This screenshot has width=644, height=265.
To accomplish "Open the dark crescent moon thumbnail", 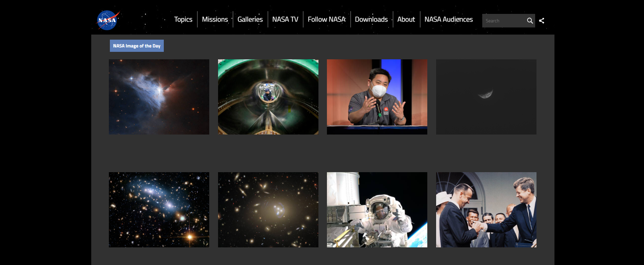I will coord(486,97).
